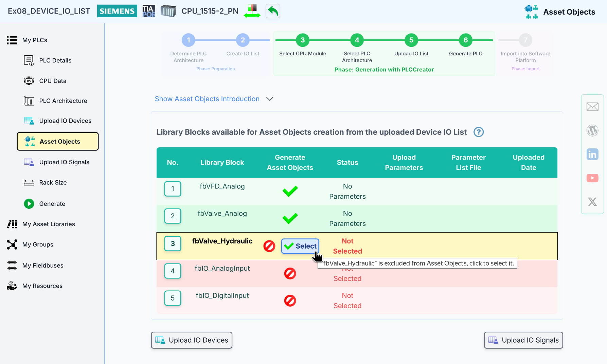Jump to step 5 Upload IO List
This screenshot has width=607, height=364.
(x=411, y=40)
